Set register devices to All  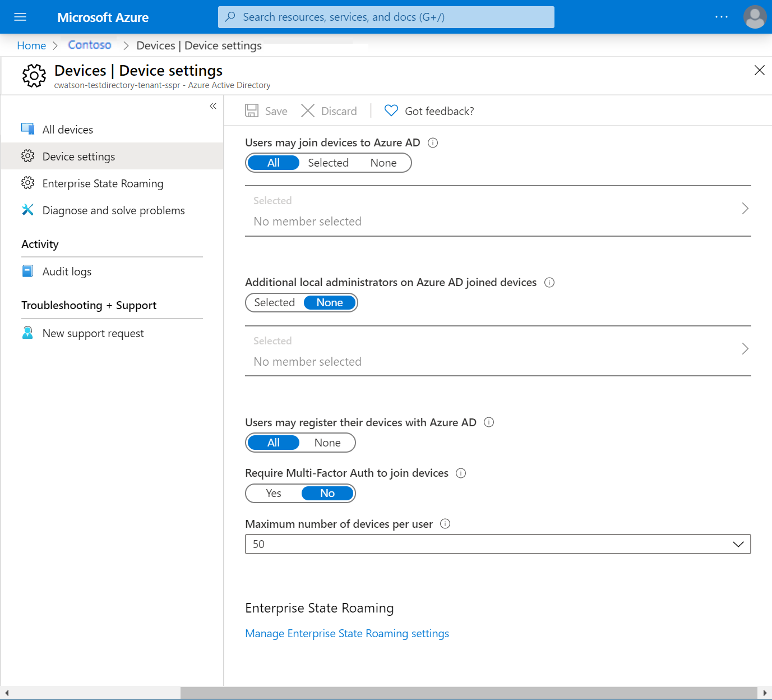(274, 443)
